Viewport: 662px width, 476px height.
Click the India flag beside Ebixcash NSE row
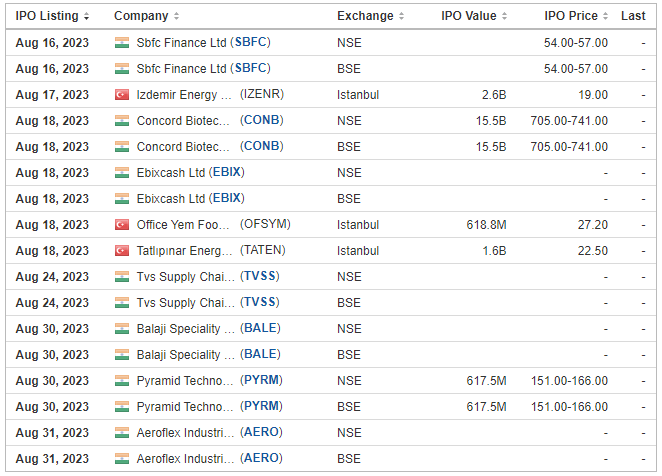(122, 173)
